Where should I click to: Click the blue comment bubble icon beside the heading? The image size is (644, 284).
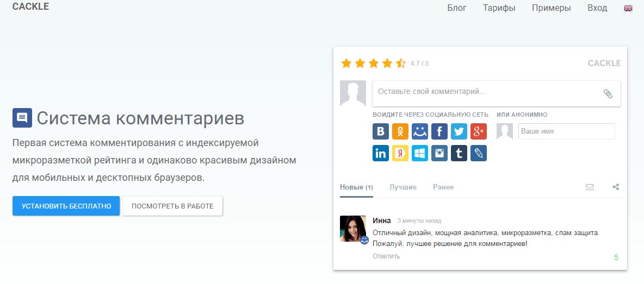(x=22, y=118)
